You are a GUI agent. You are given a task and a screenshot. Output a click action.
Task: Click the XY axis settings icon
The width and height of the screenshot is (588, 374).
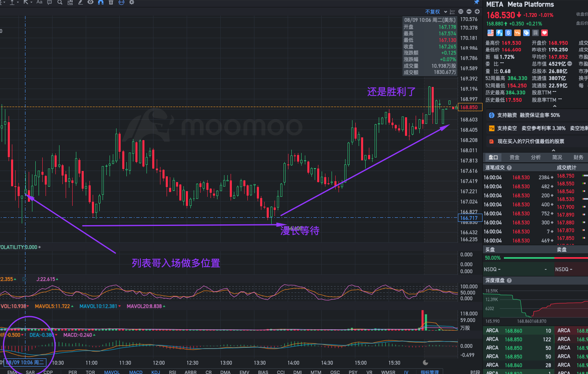click(453, 12)
